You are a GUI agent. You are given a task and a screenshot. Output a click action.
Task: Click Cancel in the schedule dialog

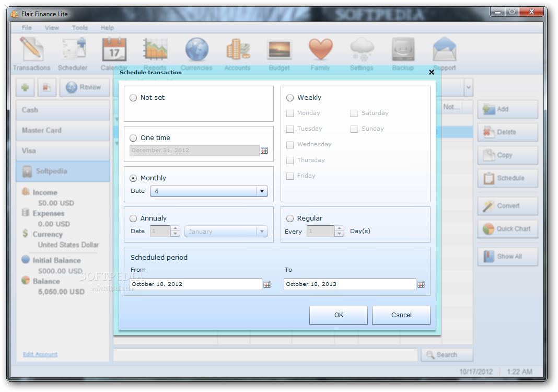tap(401, 315)
